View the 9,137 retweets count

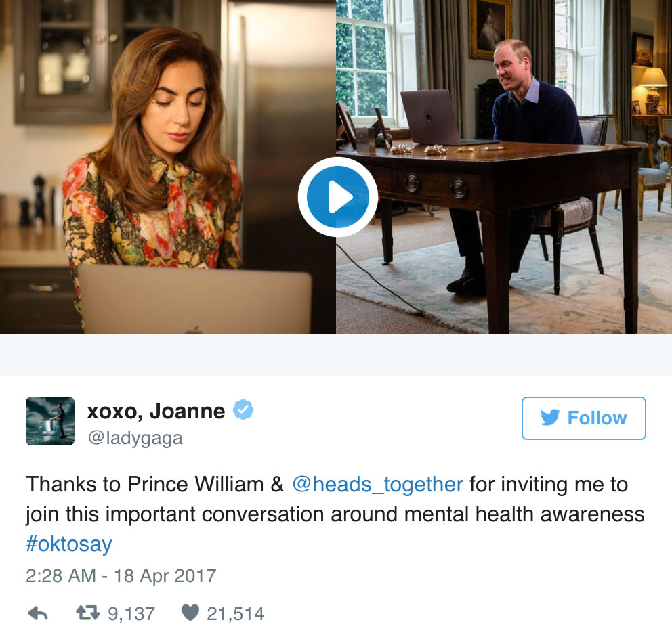click(x=131, y=614)
